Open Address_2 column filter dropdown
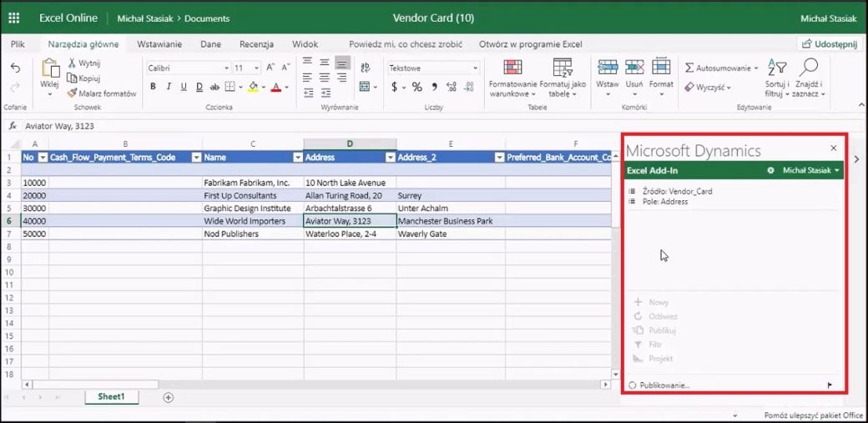868x423 pixels. (499, 158)
